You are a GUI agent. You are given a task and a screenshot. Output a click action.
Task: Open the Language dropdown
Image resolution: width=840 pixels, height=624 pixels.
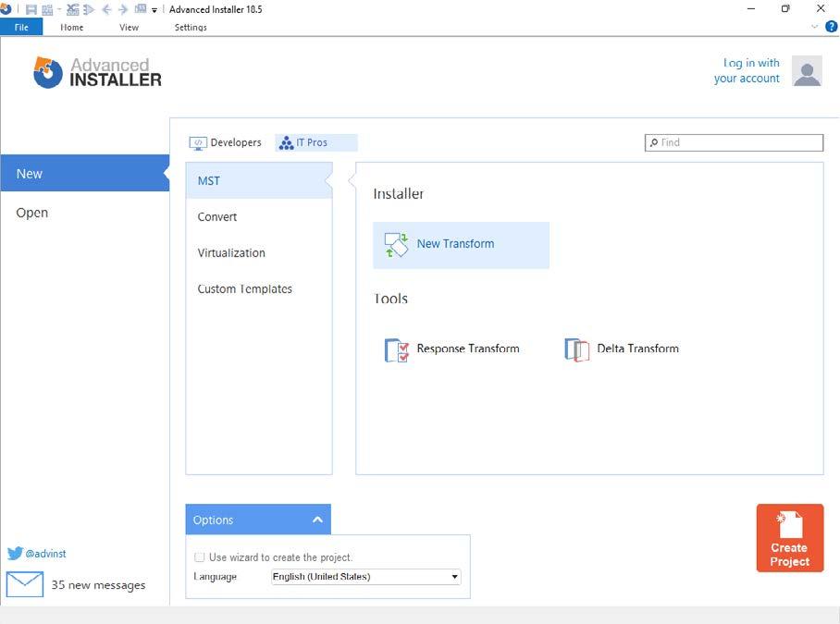(x=366, y=577)
